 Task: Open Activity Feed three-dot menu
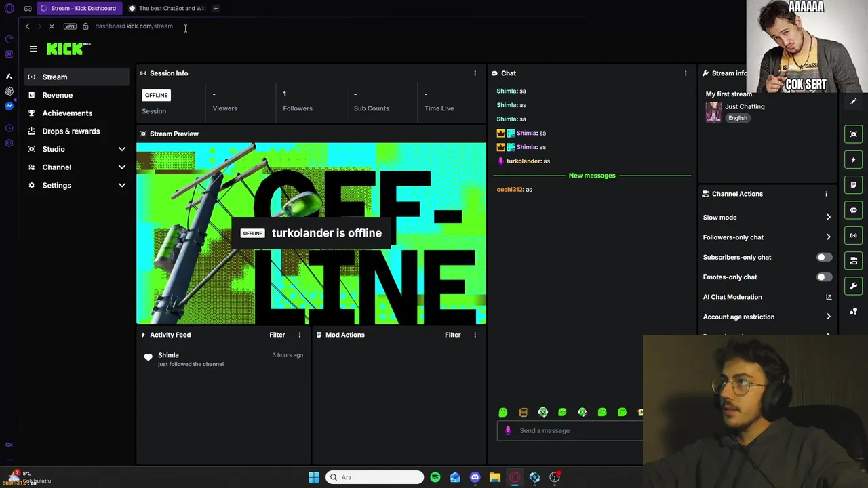299,335
